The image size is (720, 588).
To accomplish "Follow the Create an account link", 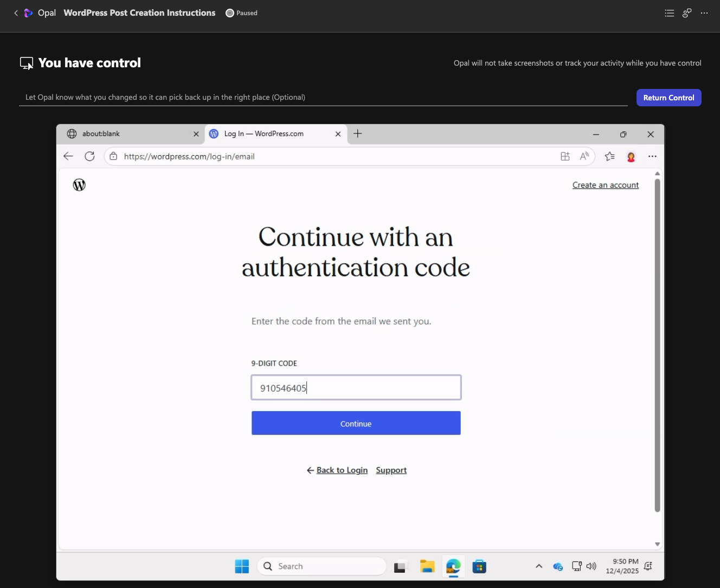I will (x=605, y=185).
